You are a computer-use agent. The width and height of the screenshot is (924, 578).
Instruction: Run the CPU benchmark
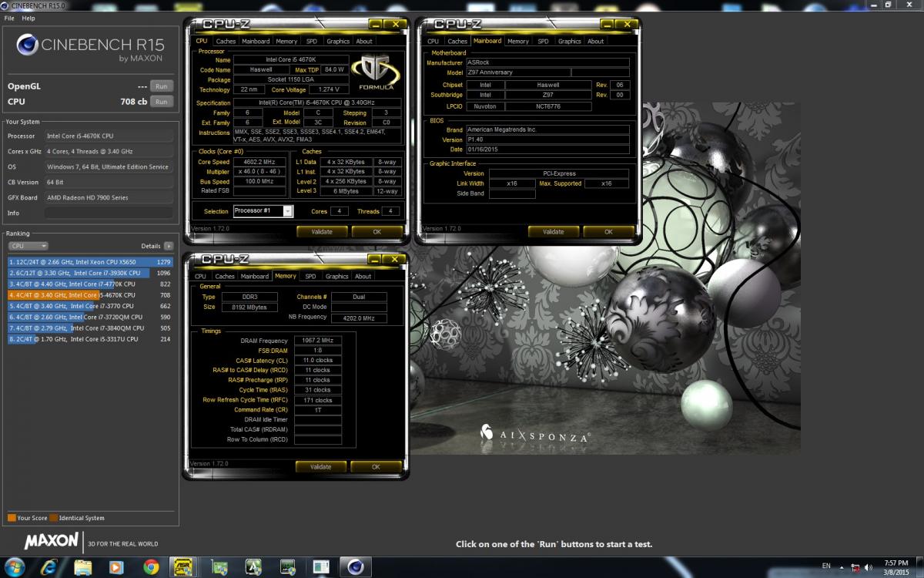(x=161, y=102)
